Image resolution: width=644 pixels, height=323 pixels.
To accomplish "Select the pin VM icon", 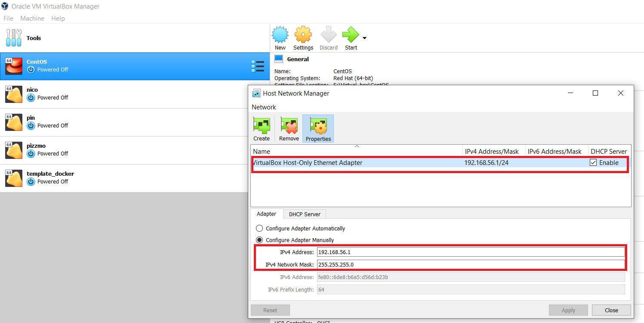I will click(x=14, y=122).
